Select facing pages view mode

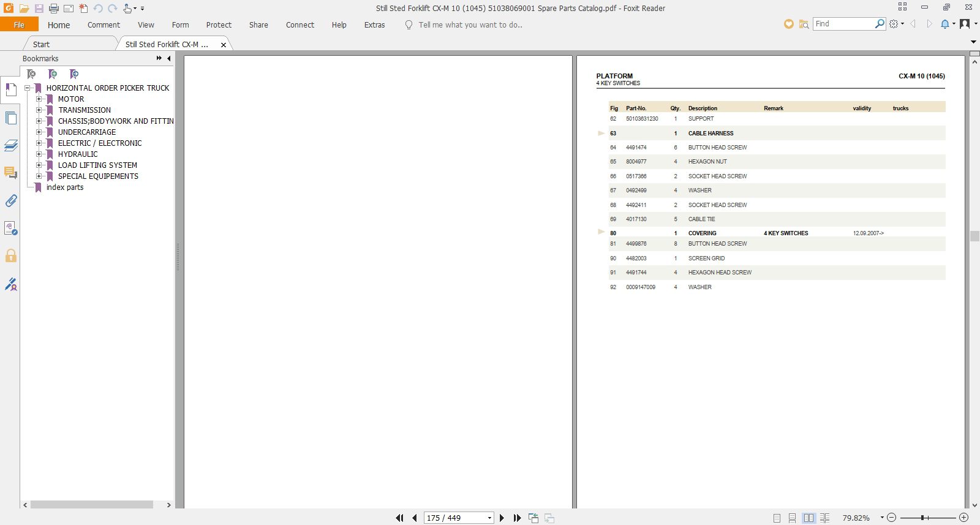tap(809, 518)
